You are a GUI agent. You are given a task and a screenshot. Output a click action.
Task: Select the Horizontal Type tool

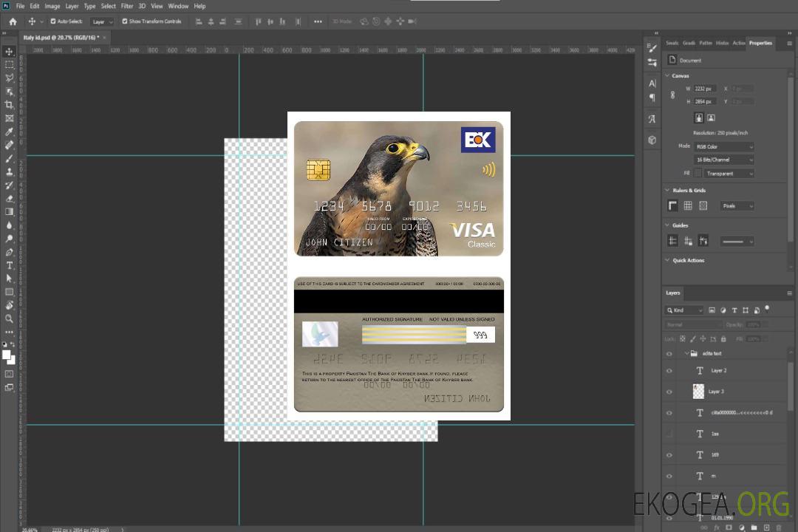[9, 265]
